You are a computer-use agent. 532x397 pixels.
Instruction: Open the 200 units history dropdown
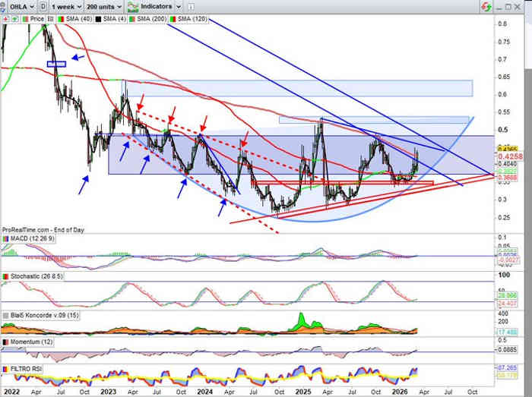coord(105,5)
